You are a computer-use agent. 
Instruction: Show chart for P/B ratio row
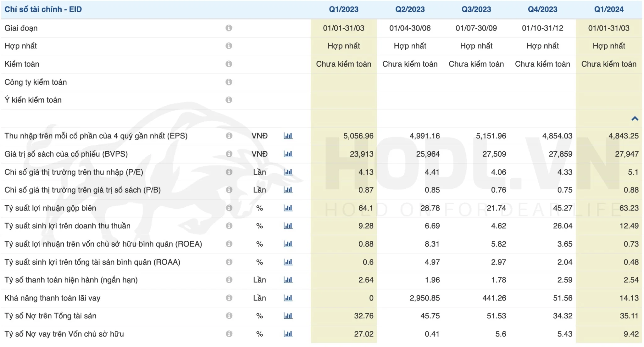point(288,190)
